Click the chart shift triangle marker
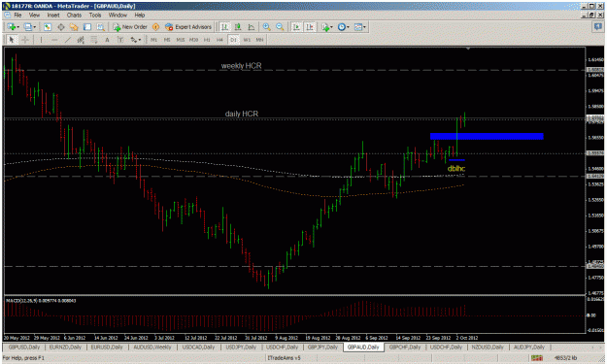This screenshot has width=607, height=364. click(x=468, y=49)
